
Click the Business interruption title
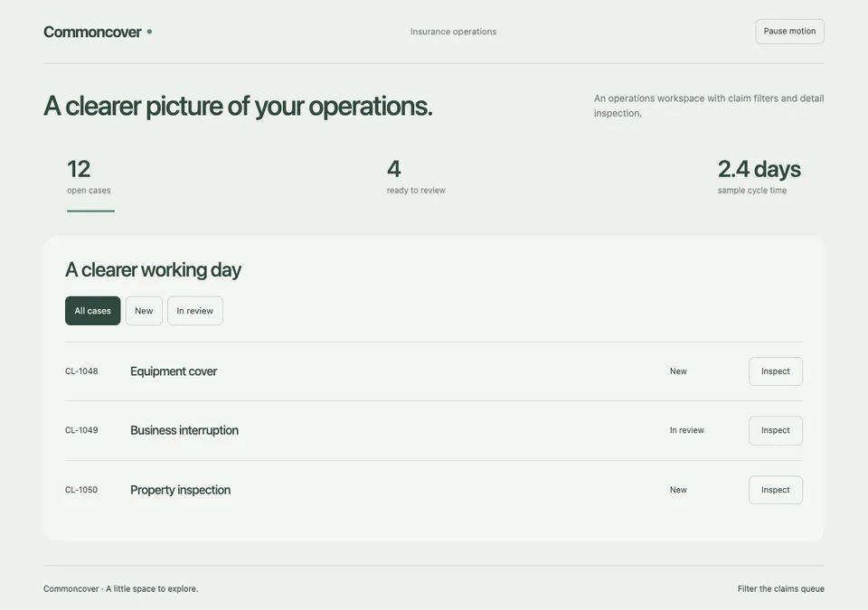[184, 430]
